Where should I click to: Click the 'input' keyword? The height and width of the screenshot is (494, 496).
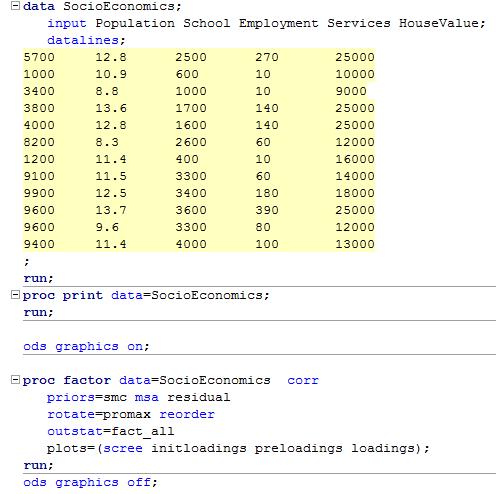pos(67,23)
